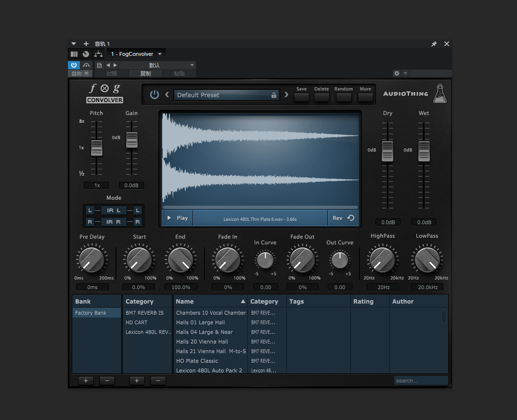Click the Pre Delay knob

coord(91,260)
